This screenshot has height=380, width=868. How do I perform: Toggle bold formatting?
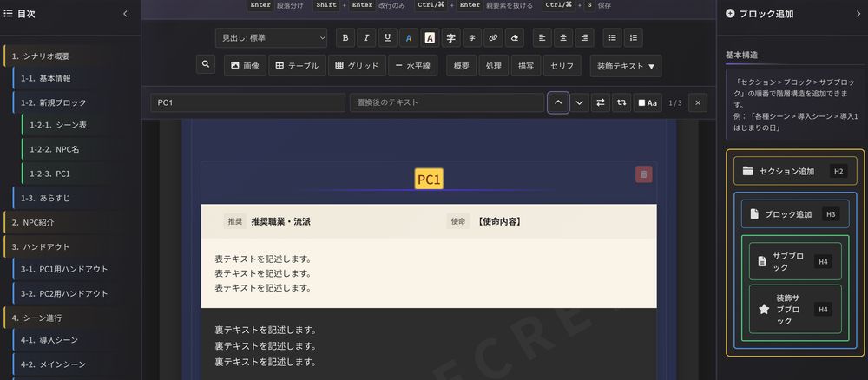click(345, 37)
